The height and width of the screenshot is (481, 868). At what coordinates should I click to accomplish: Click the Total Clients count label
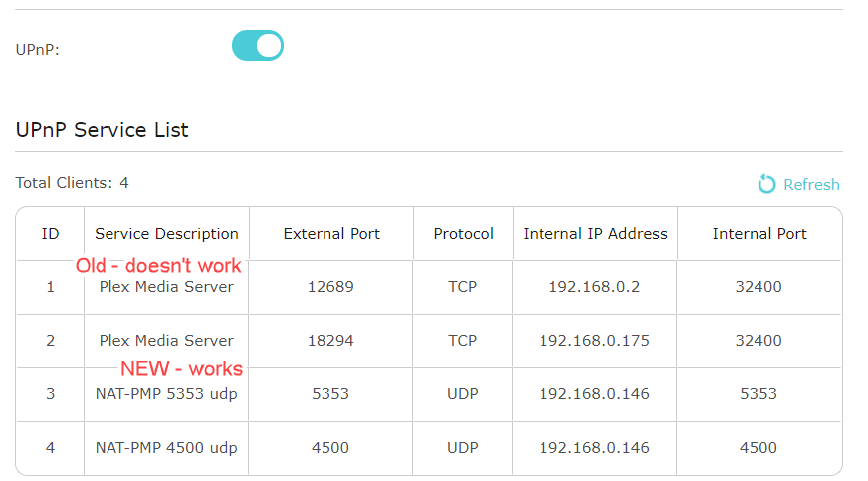(72, 183)
